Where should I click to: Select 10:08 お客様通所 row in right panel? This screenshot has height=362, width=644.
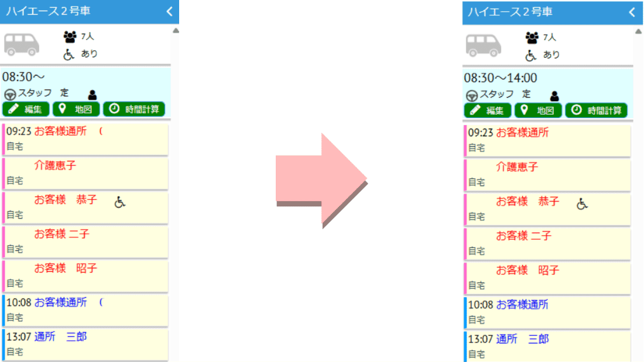point(547,312)
